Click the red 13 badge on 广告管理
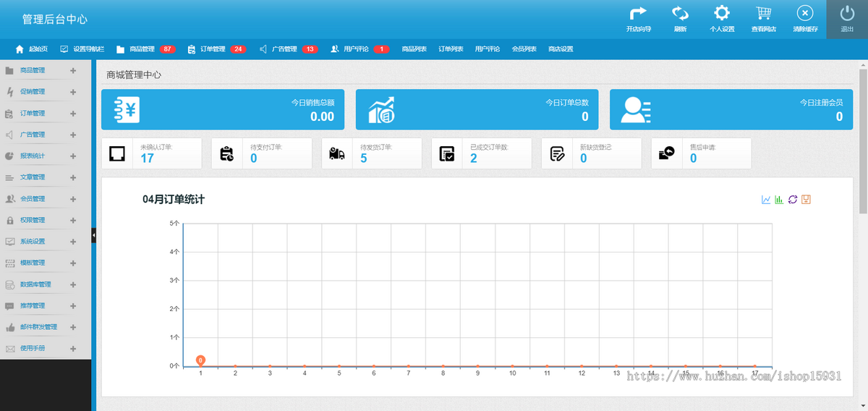 [310, 49]
